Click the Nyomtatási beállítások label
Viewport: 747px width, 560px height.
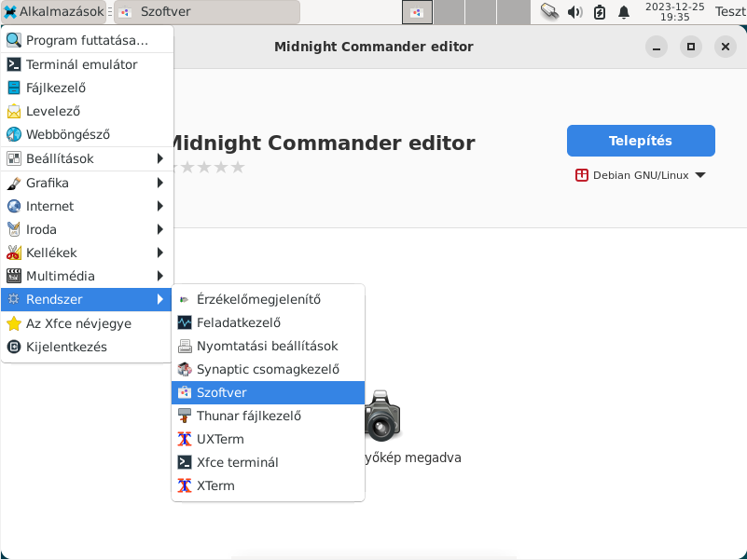point(268,347)
